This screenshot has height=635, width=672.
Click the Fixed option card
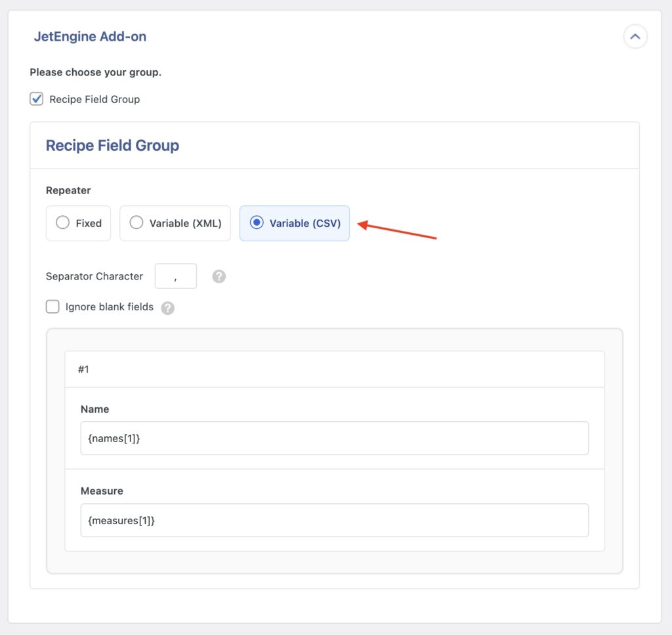click(x=78, y=223)
